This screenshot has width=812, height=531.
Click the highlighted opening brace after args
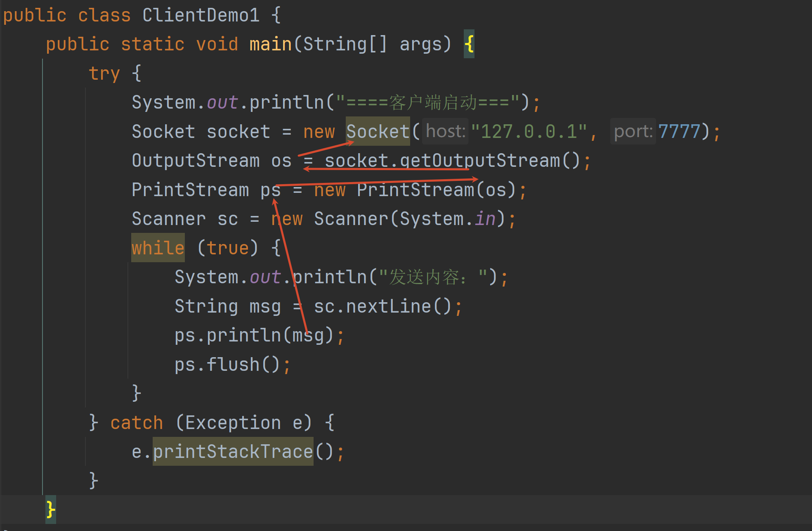469,44
